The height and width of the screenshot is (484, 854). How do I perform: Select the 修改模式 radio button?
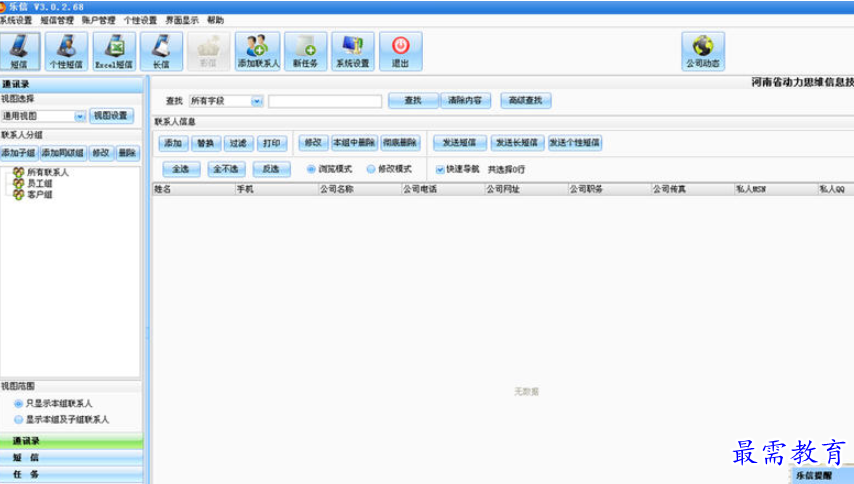tap(371, 169)
